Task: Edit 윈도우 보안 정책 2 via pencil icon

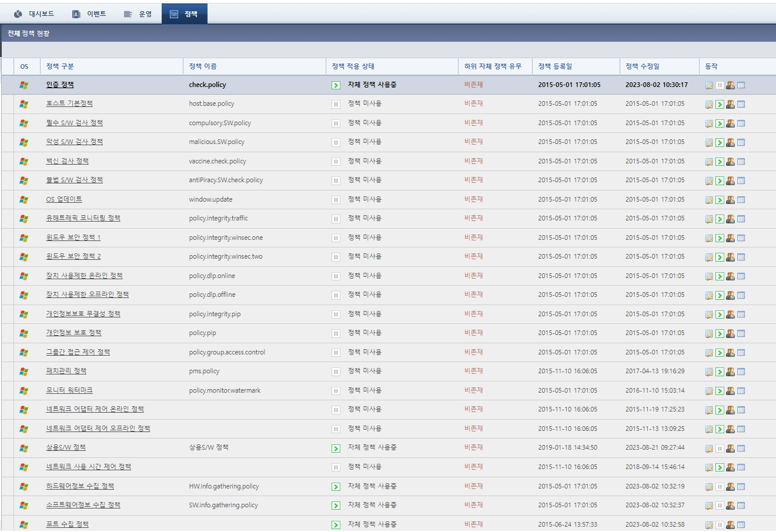Action: (x=709, y=257)
